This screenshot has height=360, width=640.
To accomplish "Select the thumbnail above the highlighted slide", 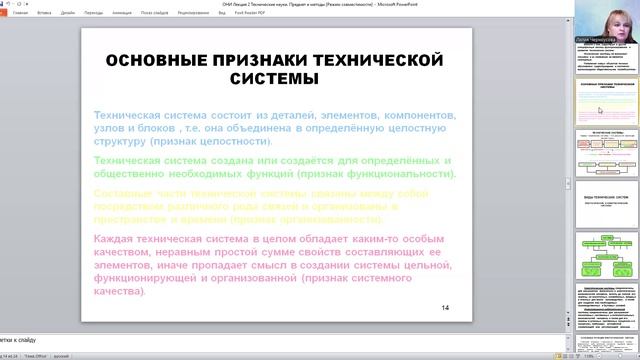I will pos(607,59).
